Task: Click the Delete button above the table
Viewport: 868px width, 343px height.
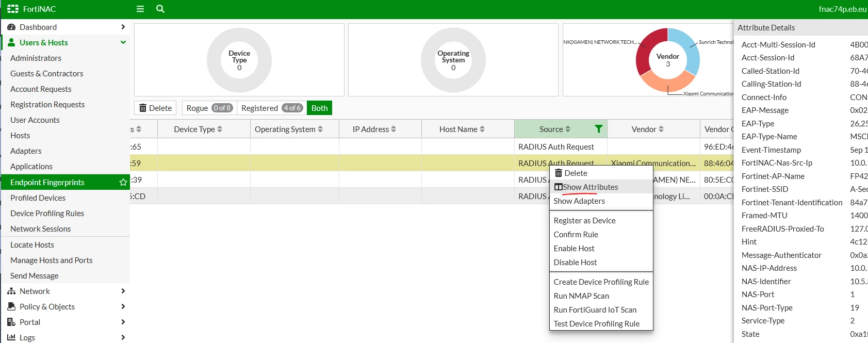Action: (155, 108)
